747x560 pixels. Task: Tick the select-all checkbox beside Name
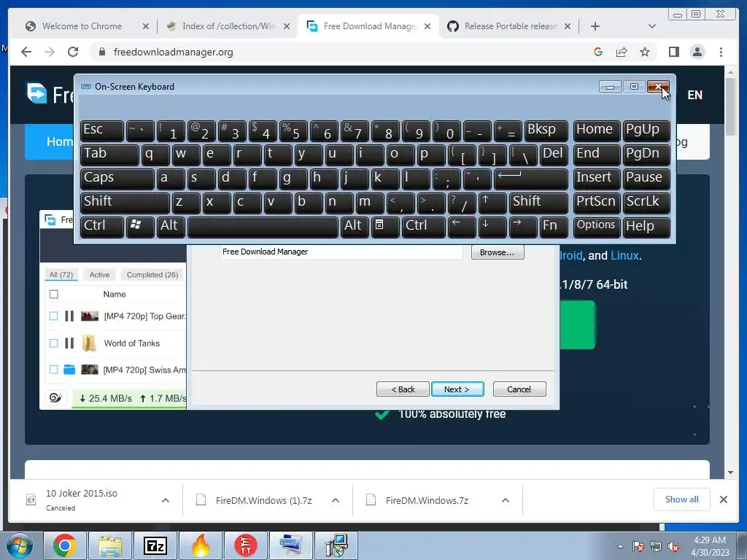pyautogui.click(x=54, y=295)
